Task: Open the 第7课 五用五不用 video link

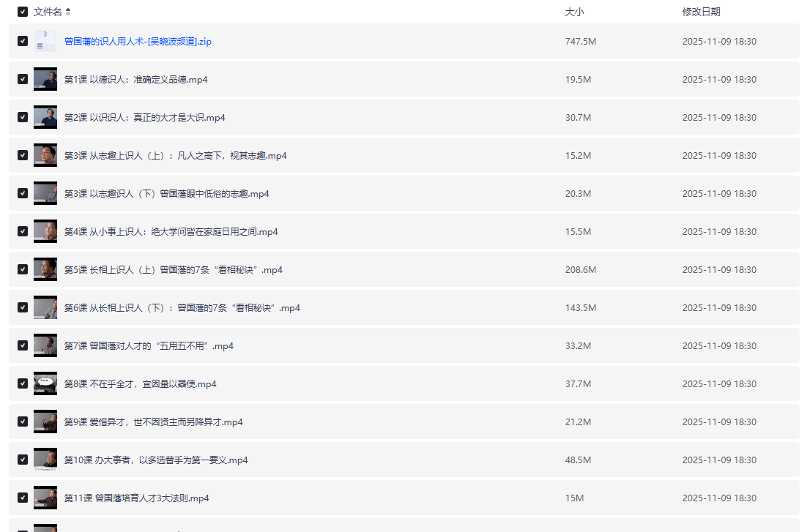Action: point(146,345)
